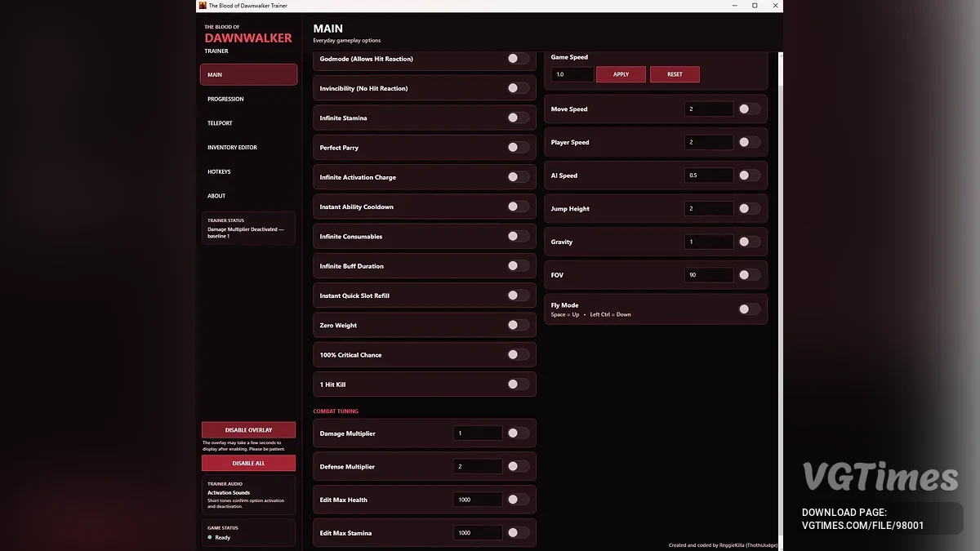
Task: Click the Apply game speed button
Action: click(x=621, y=74)
